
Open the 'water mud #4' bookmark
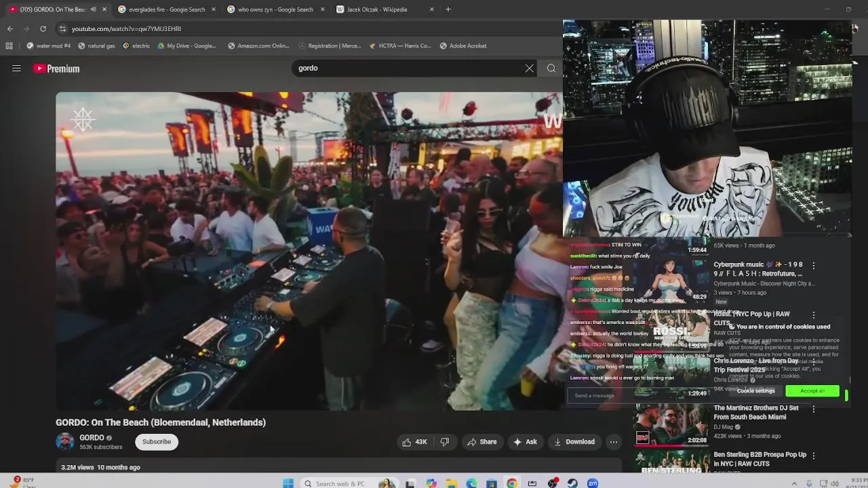[x=48, y=45]
